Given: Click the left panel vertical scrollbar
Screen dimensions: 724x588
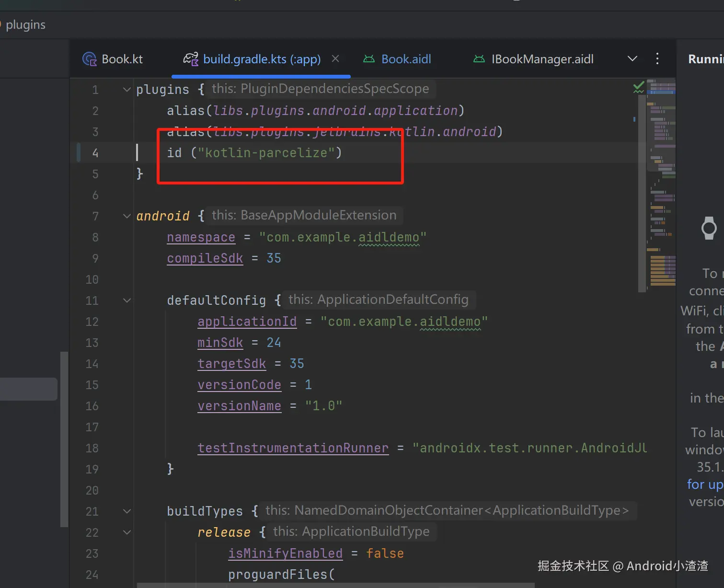Looking at the screenshot, I should pos(64,439).
